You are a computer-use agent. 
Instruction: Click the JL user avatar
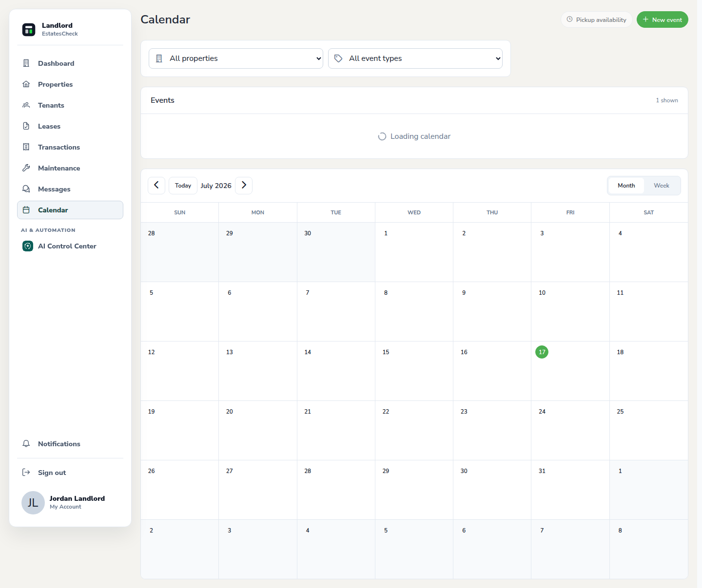tap(33, 503)
